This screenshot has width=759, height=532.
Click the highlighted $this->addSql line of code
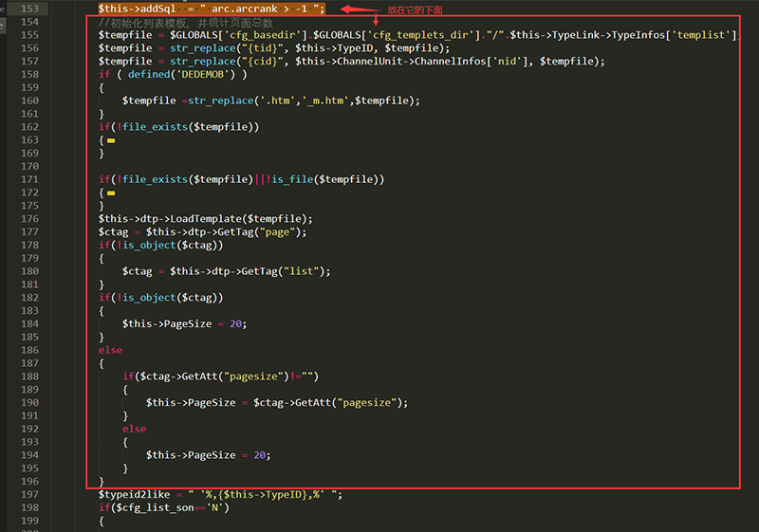tap(212, 9)
